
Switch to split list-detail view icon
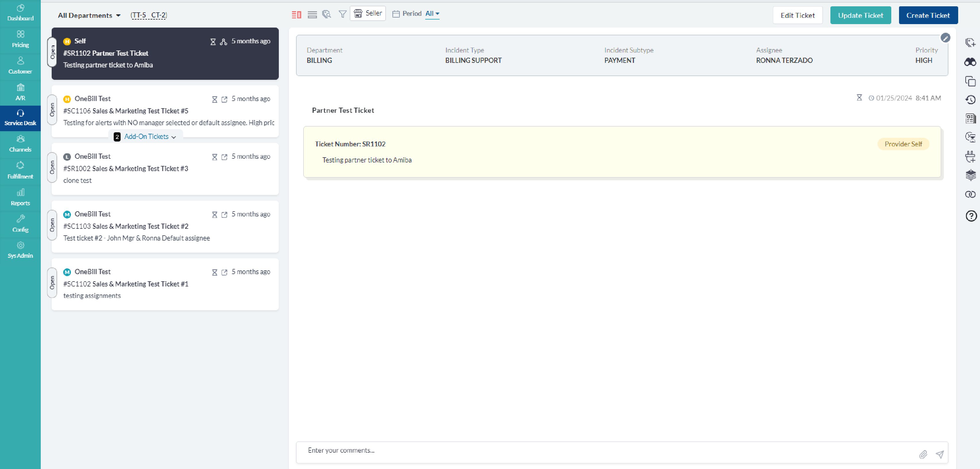tap(296, 15)
